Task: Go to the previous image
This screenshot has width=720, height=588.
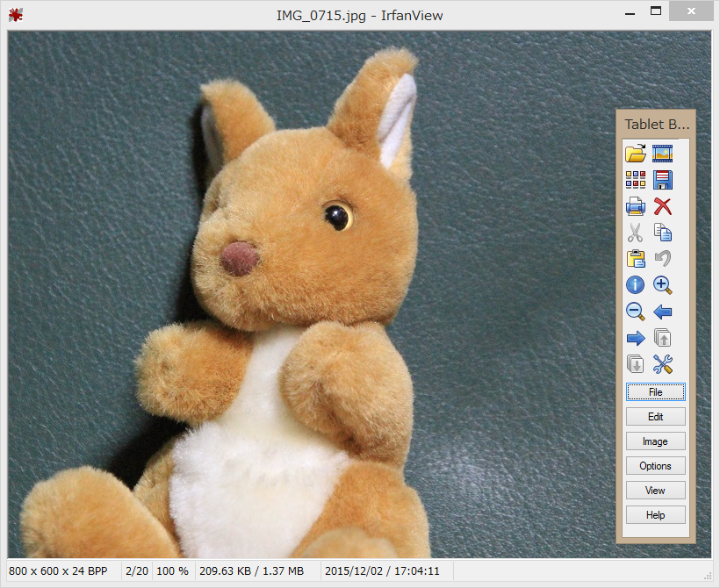Action: click(663, 311)
